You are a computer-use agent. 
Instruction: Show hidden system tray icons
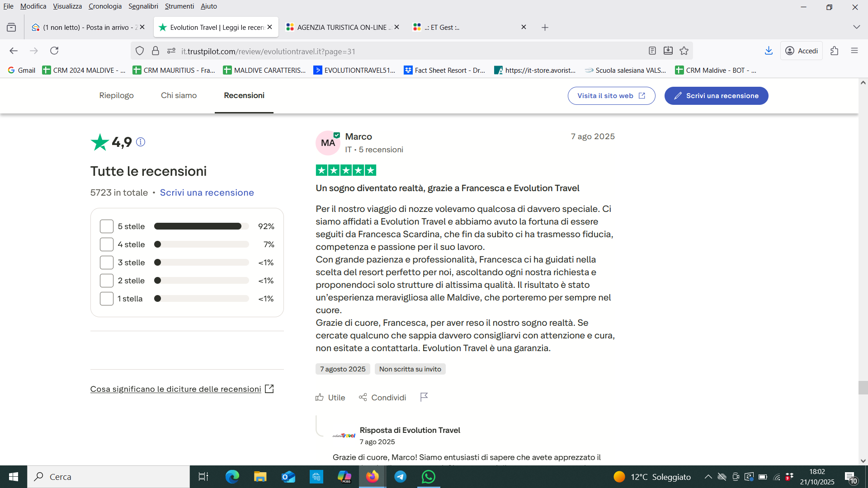point(708,477)
